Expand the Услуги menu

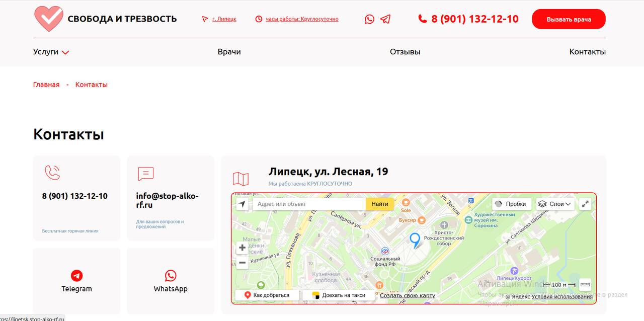pos(51,52)
